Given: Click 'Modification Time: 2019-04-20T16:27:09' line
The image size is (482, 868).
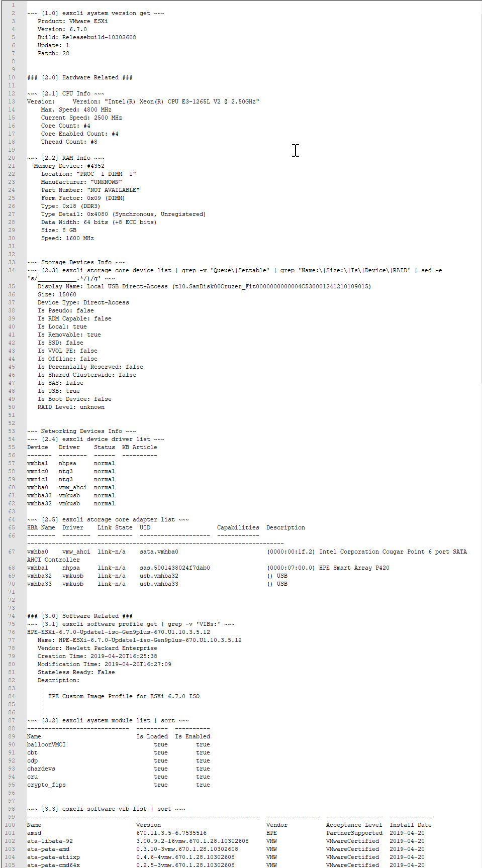Looking at the screenshot, I should [x=105, y=664].
